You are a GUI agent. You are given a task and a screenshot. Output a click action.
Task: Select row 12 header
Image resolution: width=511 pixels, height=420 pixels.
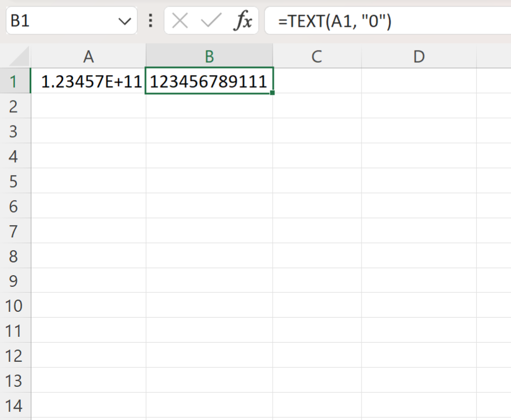15,355
